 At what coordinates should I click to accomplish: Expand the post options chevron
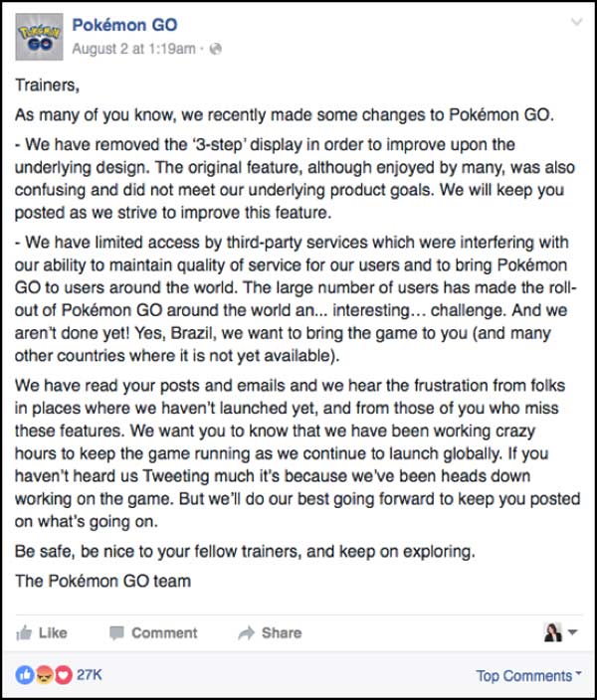tap(574, 23)
